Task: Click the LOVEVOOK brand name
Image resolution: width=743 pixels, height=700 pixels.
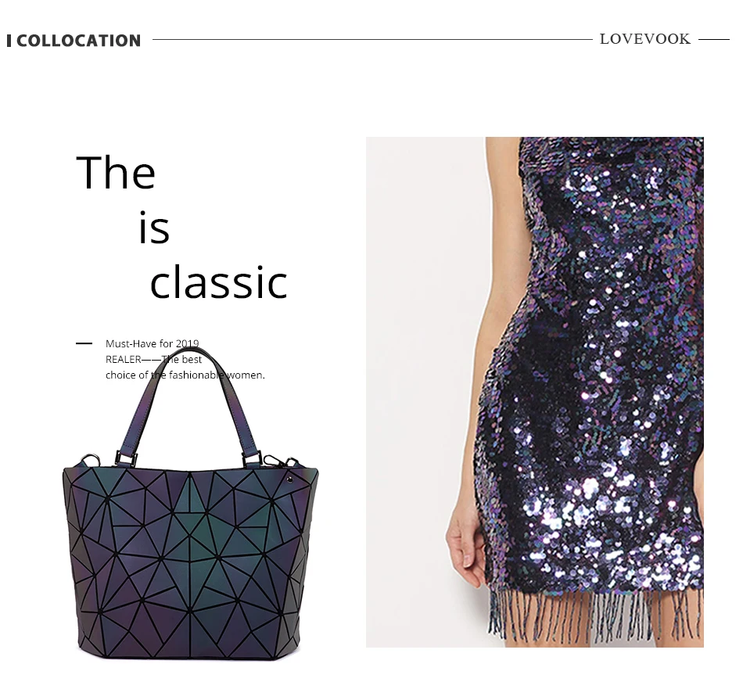Action: (x=645, y=39)
